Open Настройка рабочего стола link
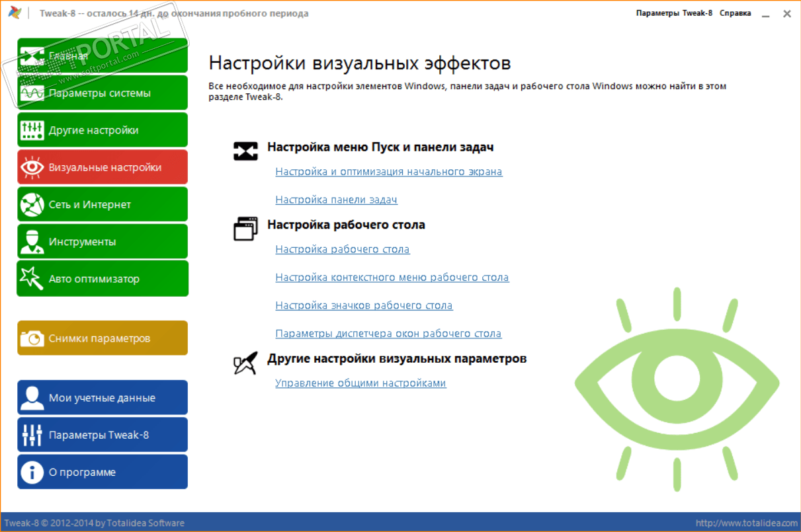Screen dimensions: 801x532 coord(343,249)
